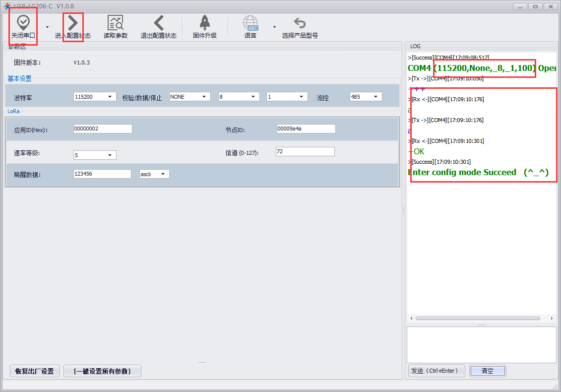Open 固件升级 firmware upgrade rocket icon
The width and height of the screenshot is (561, 392).
coord(205,23)
